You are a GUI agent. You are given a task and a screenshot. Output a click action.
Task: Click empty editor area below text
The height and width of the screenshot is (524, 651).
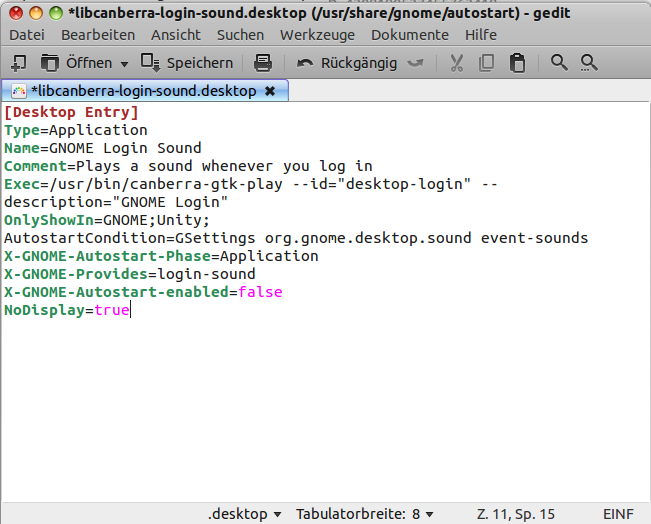(x=326, y=409)
